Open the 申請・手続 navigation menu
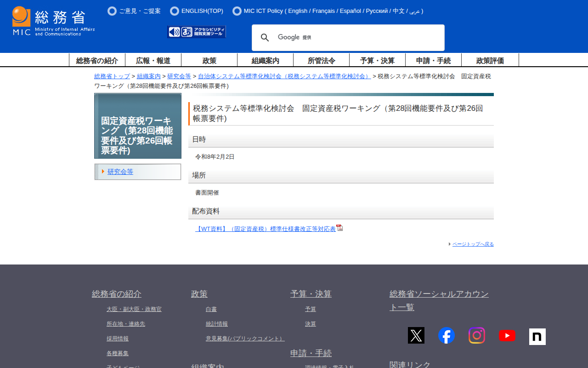 (433, 60)
